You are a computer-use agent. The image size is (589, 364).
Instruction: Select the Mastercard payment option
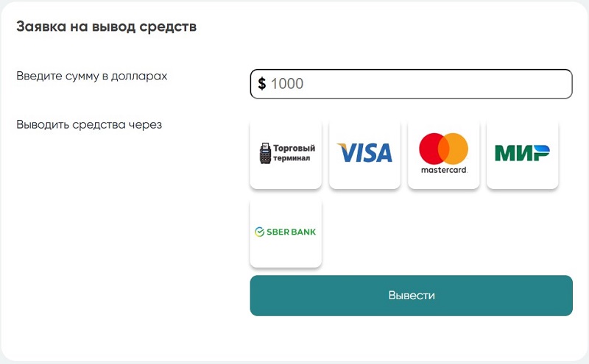[x=443, y=154]
